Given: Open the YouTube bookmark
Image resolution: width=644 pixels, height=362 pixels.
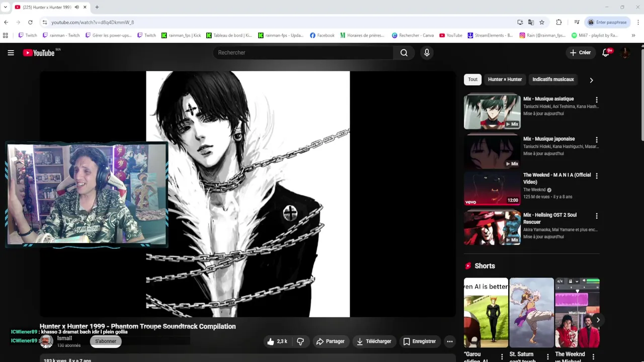Looking at the screenshot, I should pyautogui.click(x=451, y=35).
